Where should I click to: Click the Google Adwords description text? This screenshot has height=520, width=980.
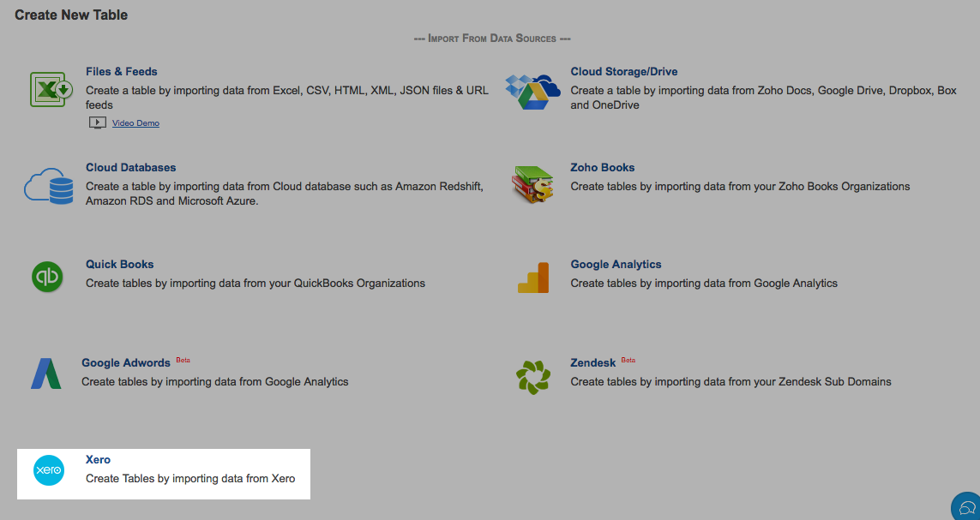point(214,381)
